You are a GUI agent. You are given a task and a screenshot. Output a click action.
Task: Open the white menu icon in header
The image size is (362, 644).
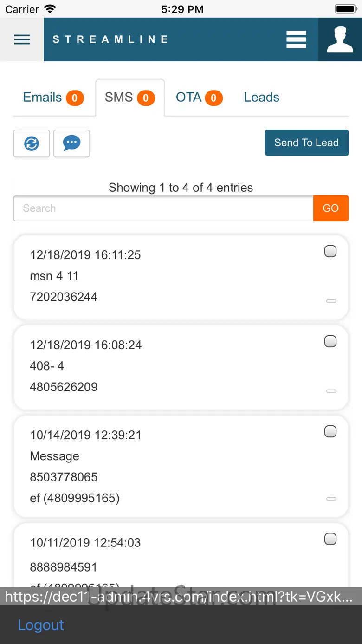296,39
